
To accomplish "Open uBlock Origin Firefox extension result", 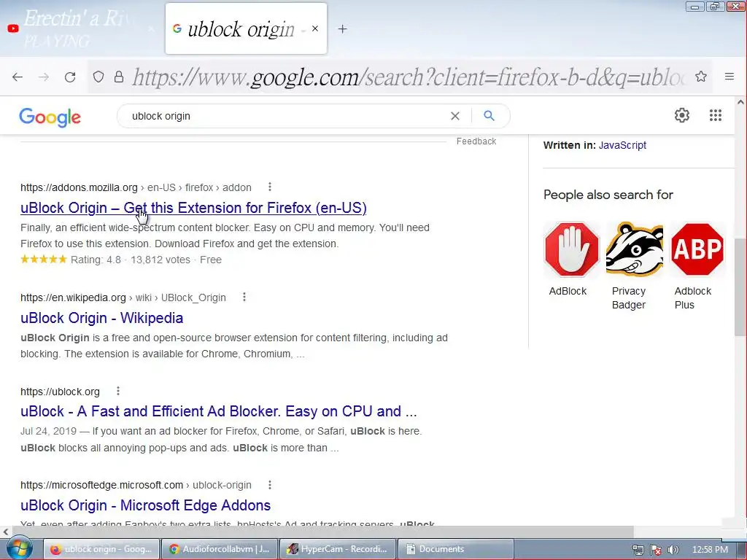I will [x=193, y=208].
